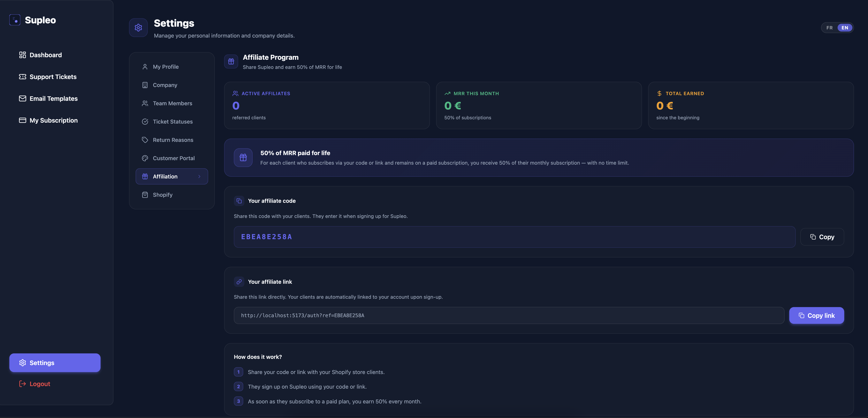Click the link icon beside affiliate link heading

click(x=239, y=282)
